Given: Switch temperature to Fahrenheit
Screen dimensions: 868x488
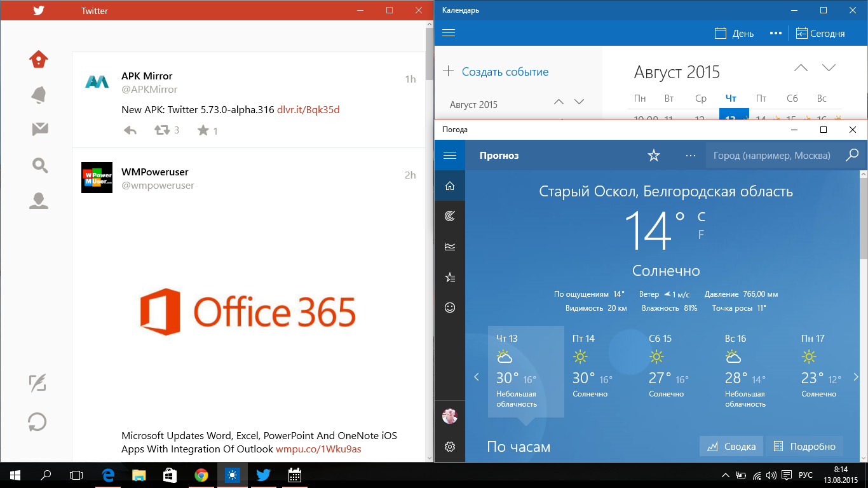Looking at the screenshot, I should point(702,234).
